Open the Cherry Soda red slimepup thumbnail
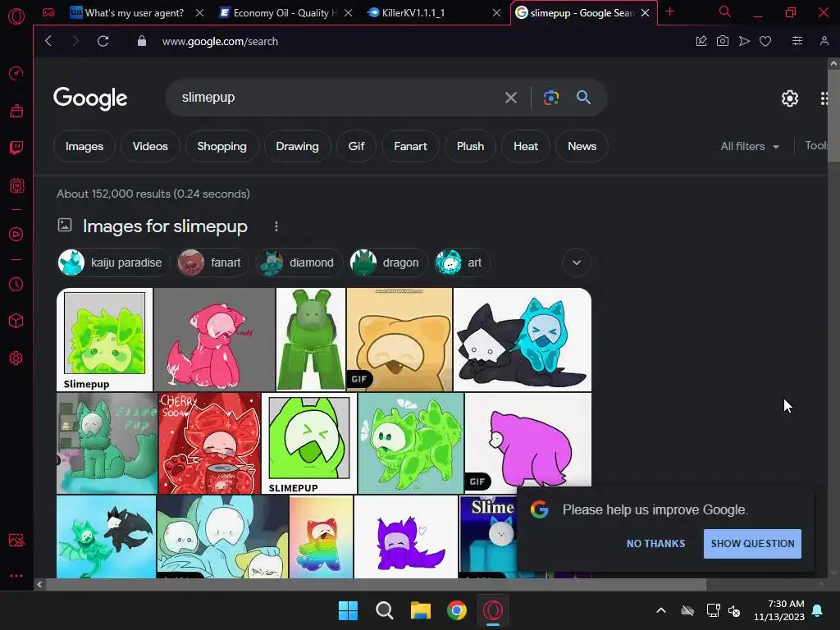This screenshot has height=630, width=840. tap(209, 443)
